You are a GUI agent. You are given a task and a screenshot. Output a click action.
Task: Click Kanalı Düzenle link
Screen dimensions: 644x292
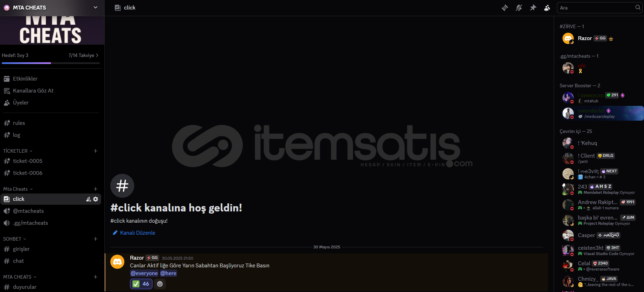[x=134, y=233]
